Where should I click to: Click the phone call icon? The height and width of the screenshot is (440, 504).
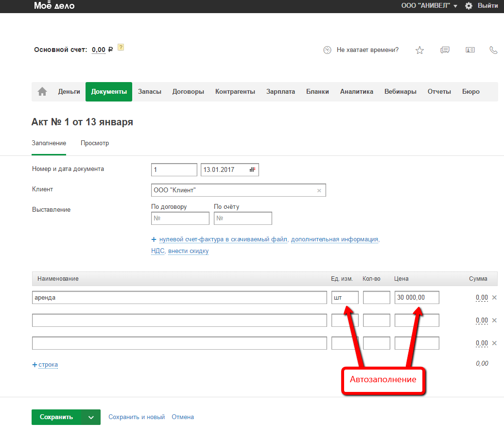[x=493, y=50]
